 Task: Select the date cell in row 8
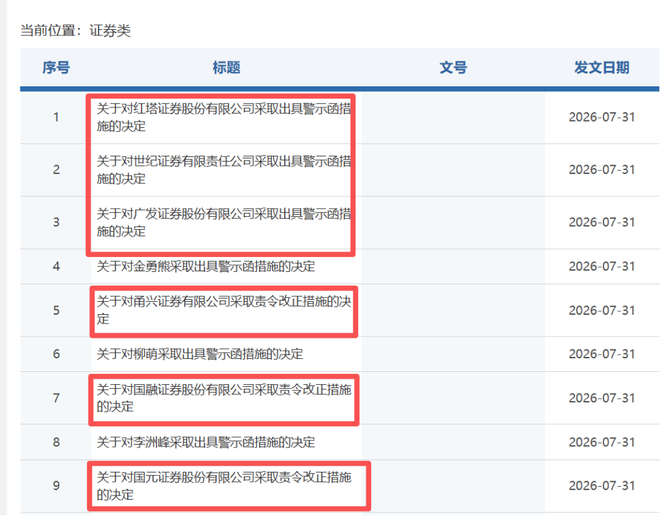click(x=601, y=442)
